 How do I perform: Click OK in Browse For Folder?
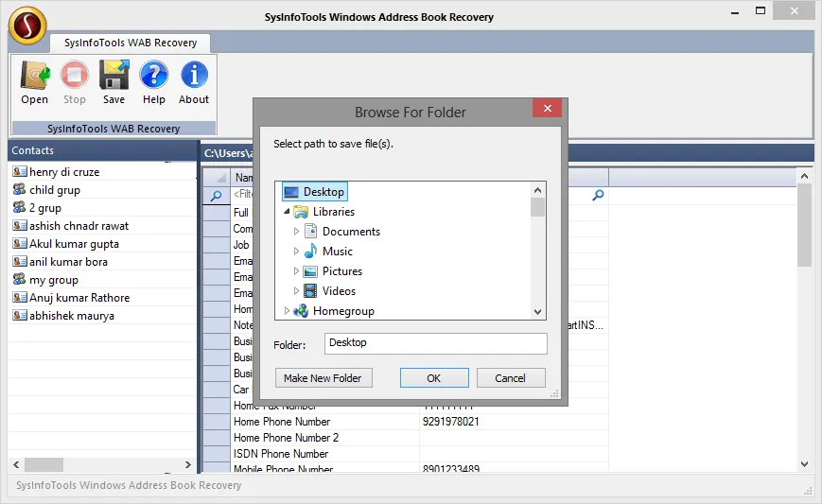434,377
